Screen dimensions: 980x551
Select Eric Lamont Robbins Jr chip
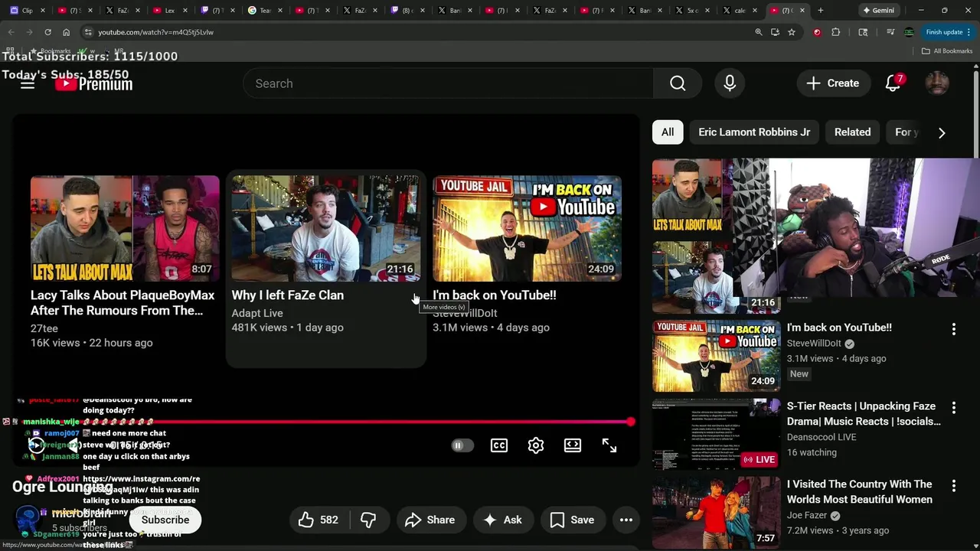pos(754,132)
